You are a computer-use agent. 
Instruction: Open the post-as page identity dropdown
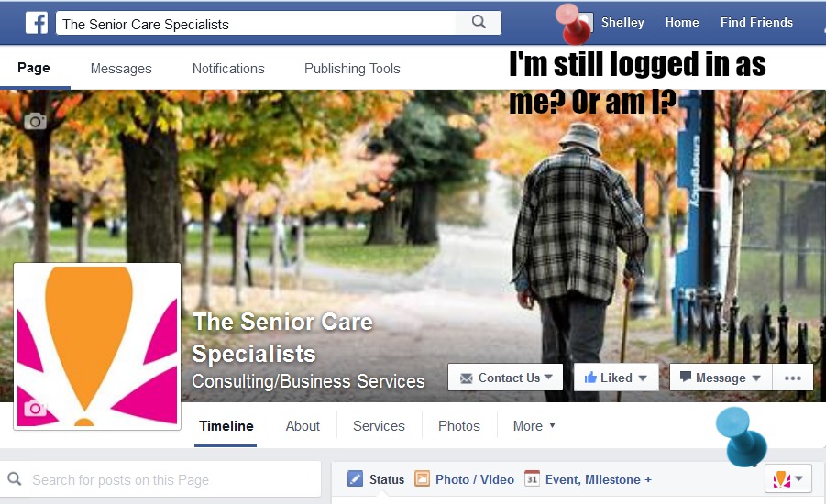coord(787,478)
